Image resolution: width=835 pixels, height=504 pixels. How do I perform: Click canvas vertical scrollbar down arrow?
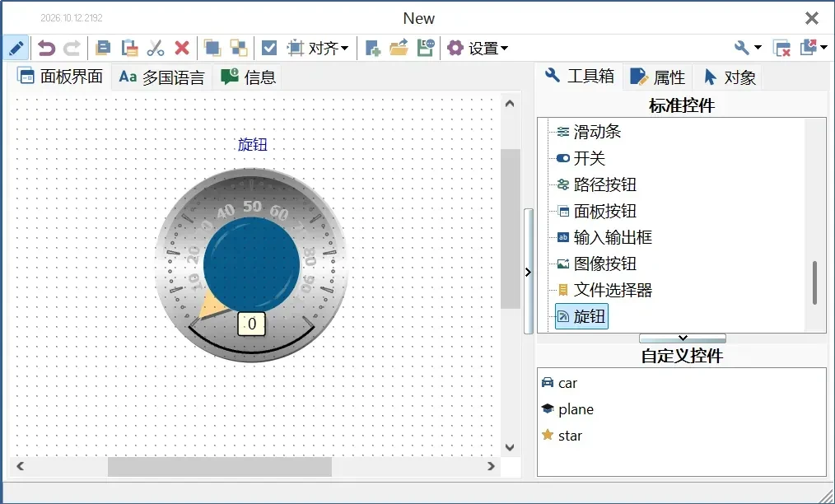[x=510, y=447]
